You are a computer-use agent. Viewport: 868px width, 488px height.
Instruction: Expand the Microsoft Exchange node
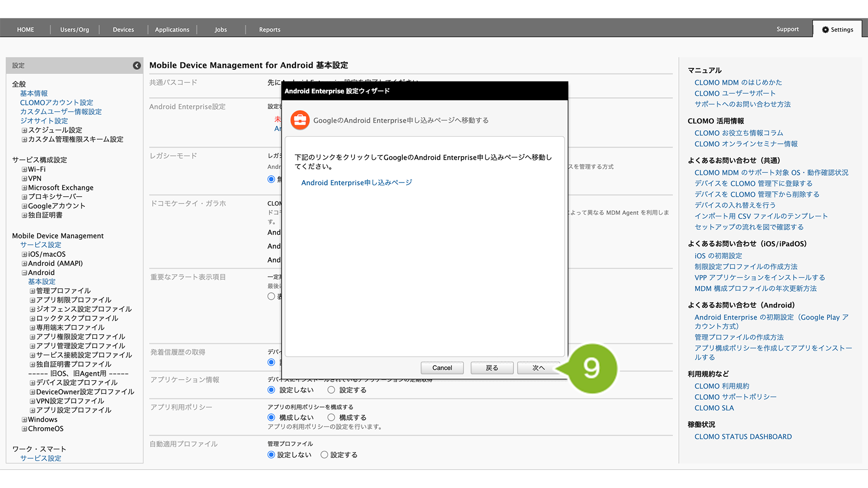click(x=24, y=188)
